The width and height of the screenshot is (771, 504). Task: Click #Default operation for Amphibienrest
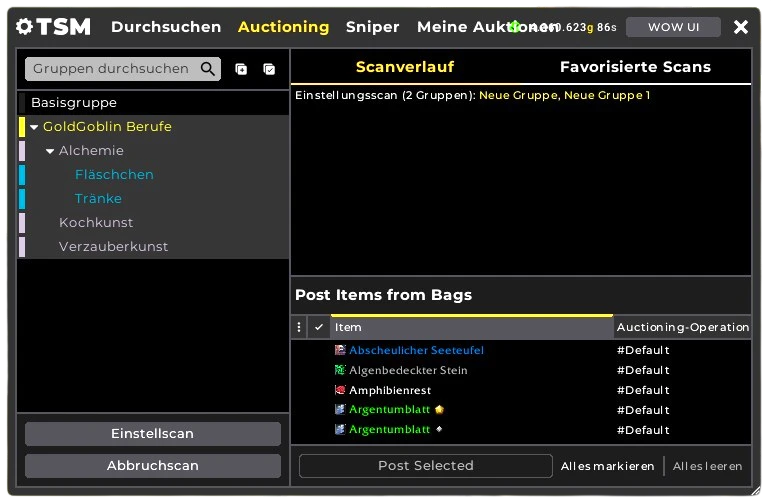pos(643,390)
